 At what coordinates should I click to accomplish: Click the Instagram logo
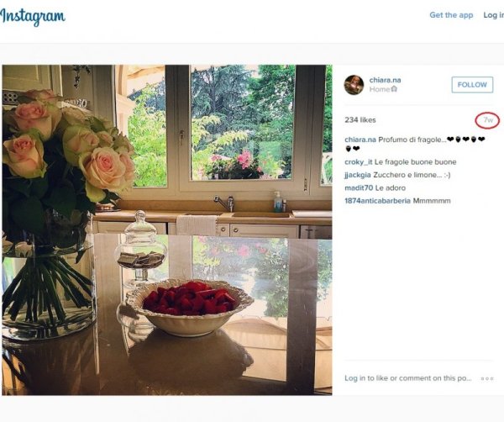coord(32,17)
